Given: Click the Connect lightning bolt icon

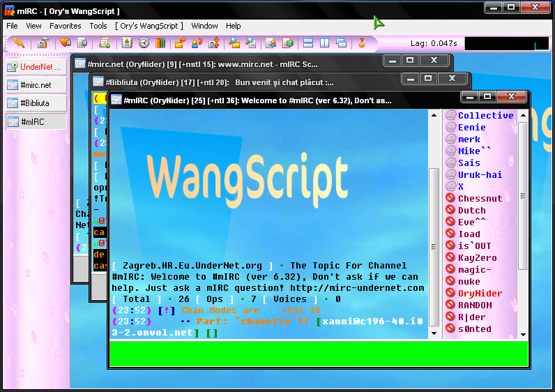Looking at the screenshot, I should 20,43.
